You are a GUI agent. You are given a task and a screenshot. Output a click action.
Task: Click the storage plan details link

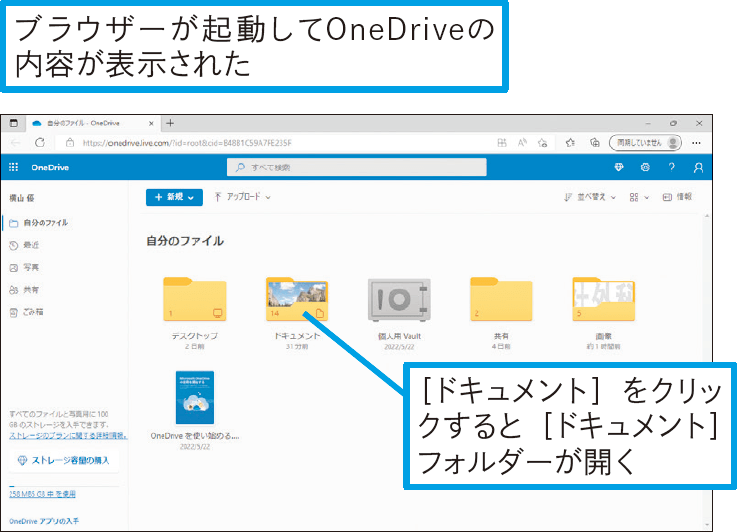68,436
